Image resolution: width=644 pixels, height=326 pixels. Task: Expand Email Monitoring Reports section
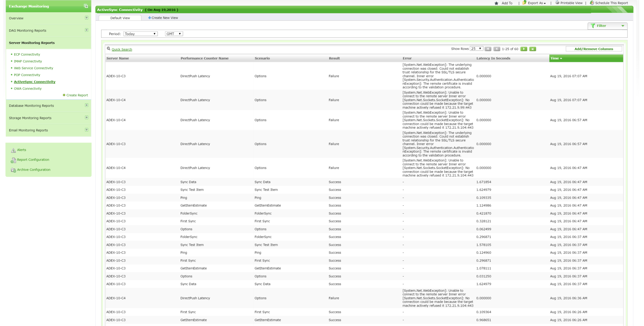coord(86,130)
